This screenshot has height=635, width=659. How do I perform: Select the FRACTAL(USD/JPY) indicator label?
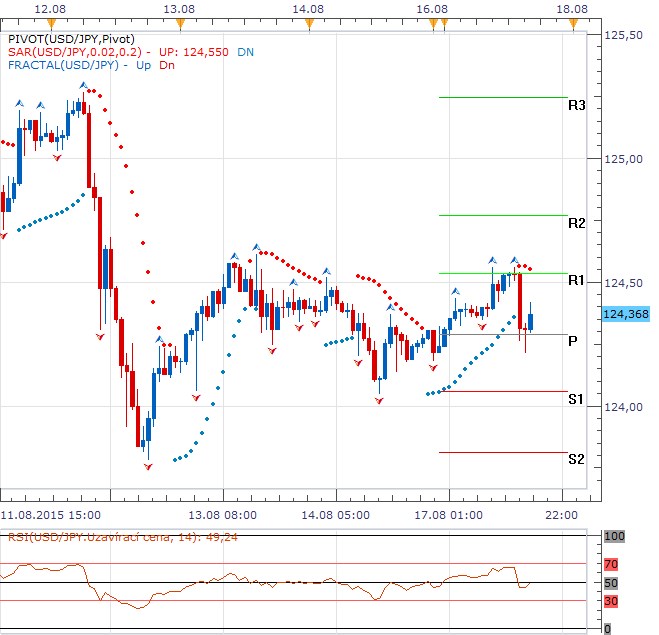[65, 64]
